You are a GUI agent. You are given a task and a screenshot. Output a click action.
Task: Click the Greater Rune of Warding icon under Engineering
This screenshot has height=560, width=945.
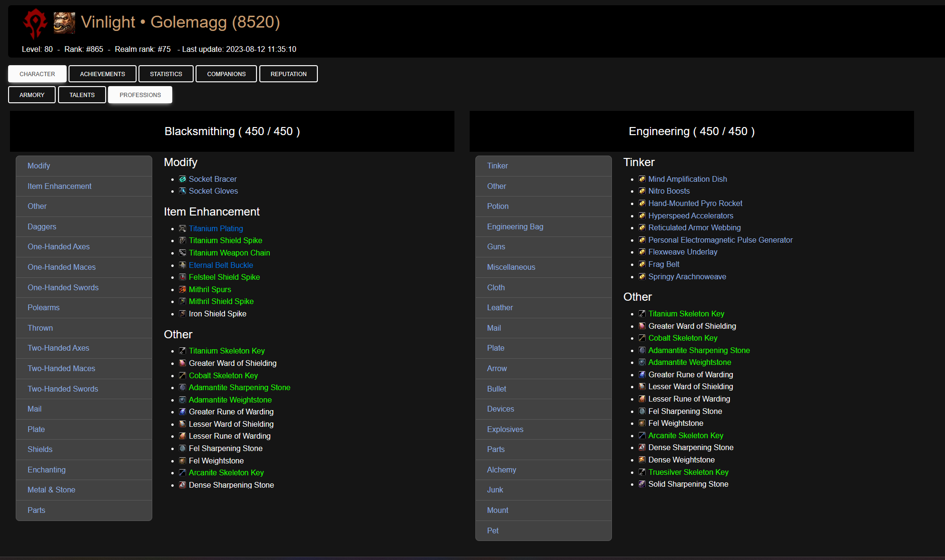(642, 374)
